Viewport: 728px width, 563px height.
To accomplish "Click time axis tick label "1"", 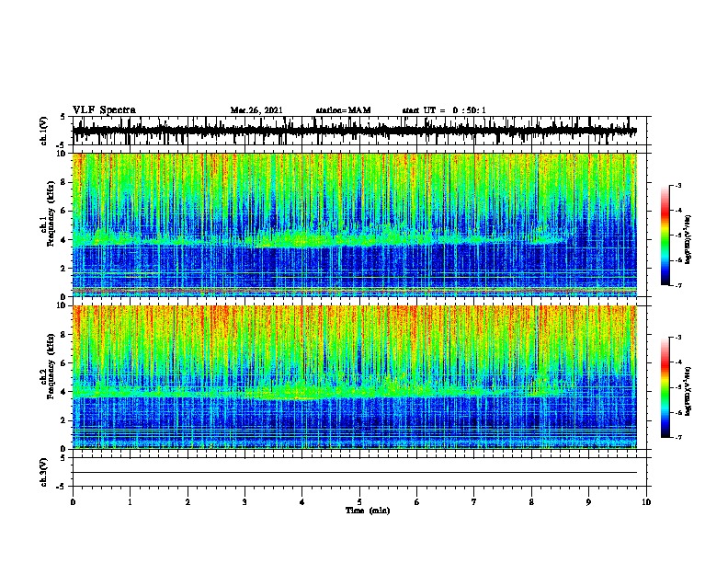I will tap(130, 502).
